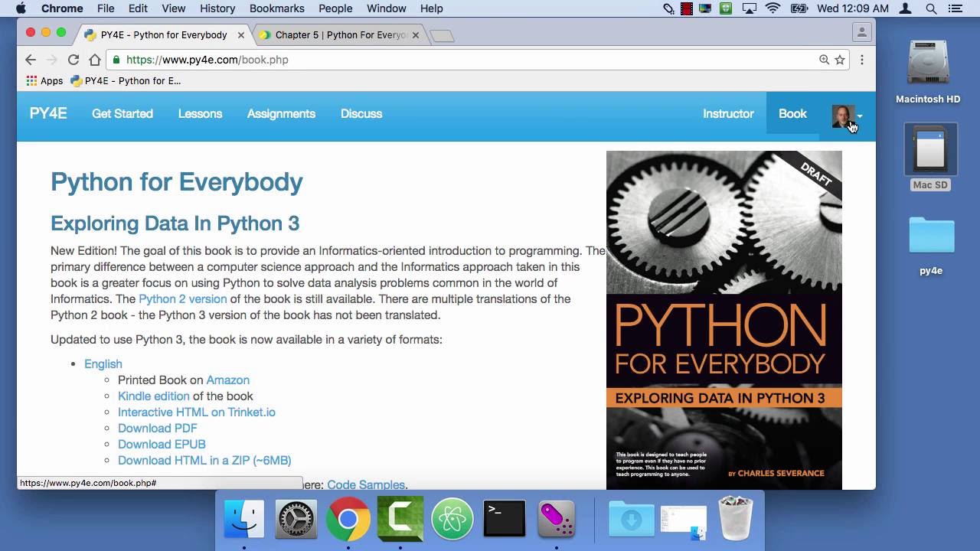Bookmark this page with the star icon
Screen dimensions: 980x551
(840, 60)
